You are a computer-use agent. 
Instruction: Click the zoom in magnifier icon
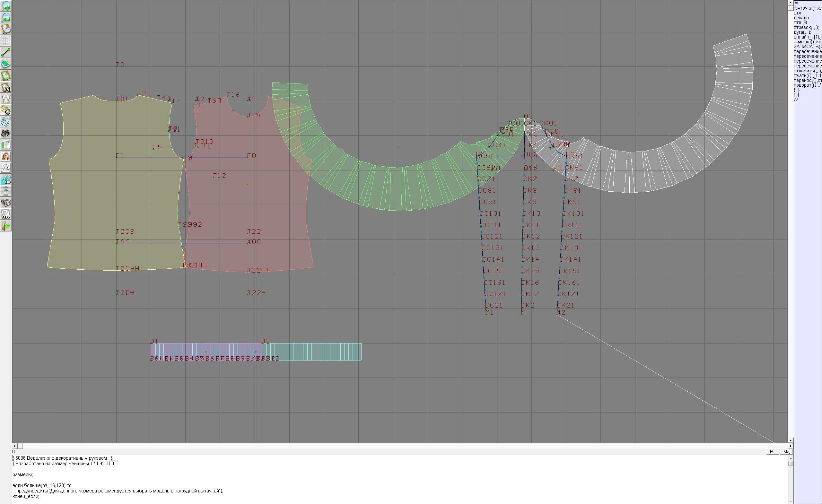point(6,6)
